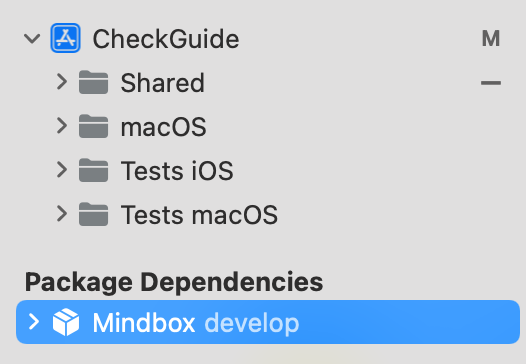Image resolution: width=526 pixels, height=364 pixels.
Task: Click the Package Dependencies section header
Action: (x=174, y=283)
